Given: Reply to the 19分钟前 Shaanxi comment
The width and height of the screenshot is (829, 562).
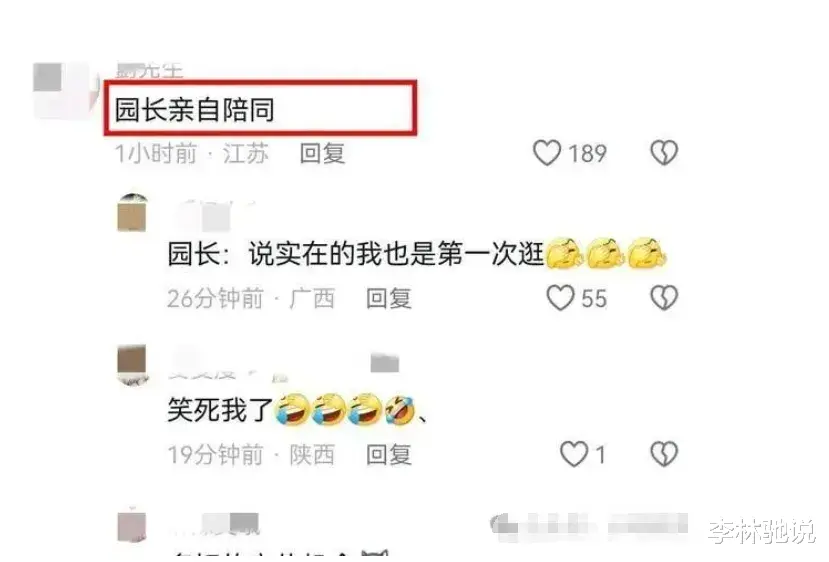Looking at the screenshot, I should click(389, 455).
